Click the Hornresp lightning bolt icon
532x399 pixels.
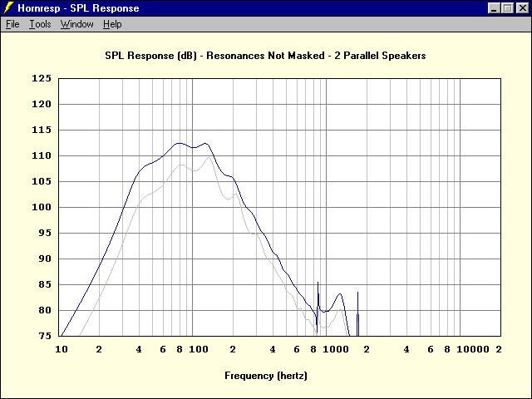point(8,7)
